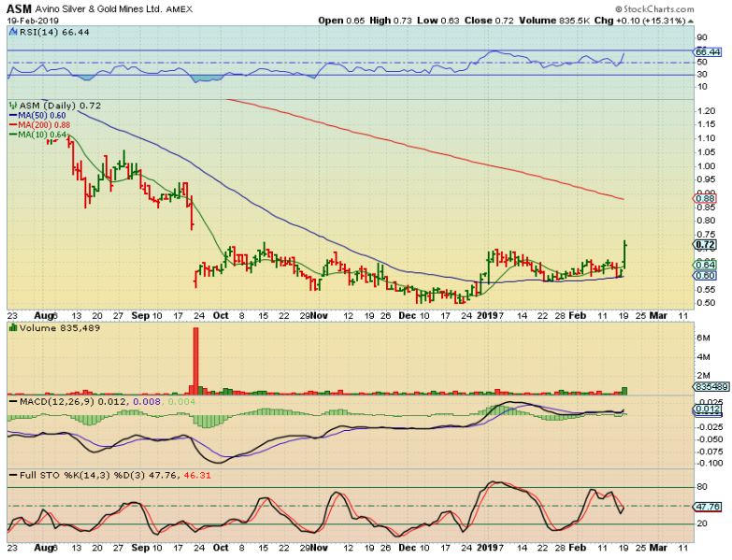Screen dimensions: 732x560
Task: Click the 2019 label on the price chart date axis
Action: tap(487, 316)
